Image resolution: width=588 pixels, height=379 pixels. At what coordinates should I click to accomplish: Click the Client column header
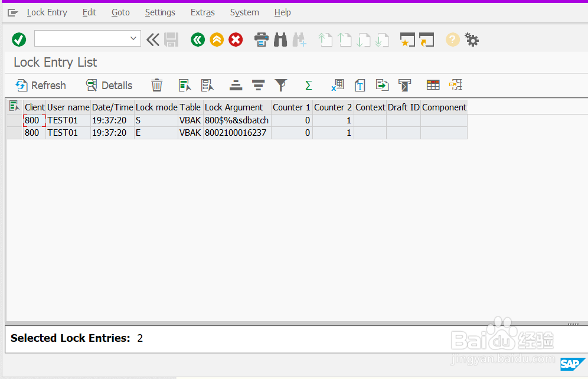(x=34, y=107)
